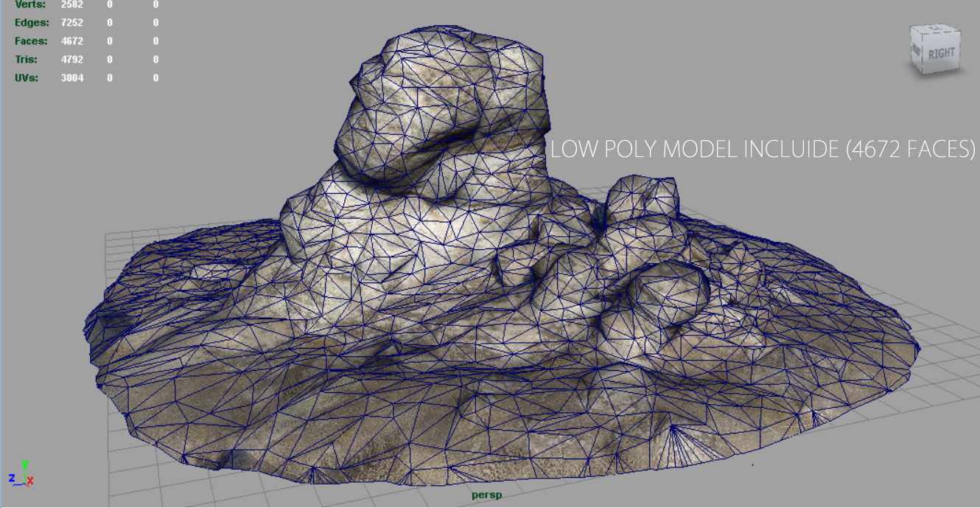Viewport: 980px width, 508px height.
Task: Click the edge count value 7252
Action: (x=72, y=23)
